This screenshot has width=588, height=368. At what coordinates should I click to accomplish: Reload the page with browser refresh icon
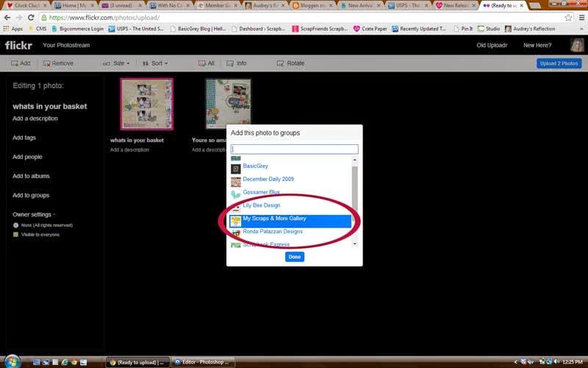(x=31, y=18)
